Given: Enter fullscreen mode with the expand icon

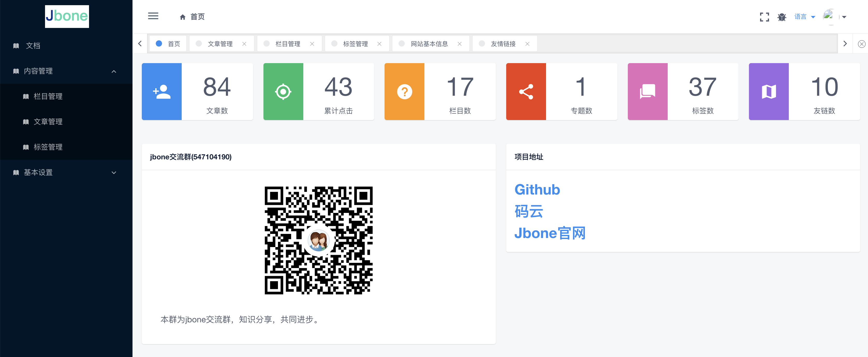Looking at the screenshot, I should (x=764, y=17).
